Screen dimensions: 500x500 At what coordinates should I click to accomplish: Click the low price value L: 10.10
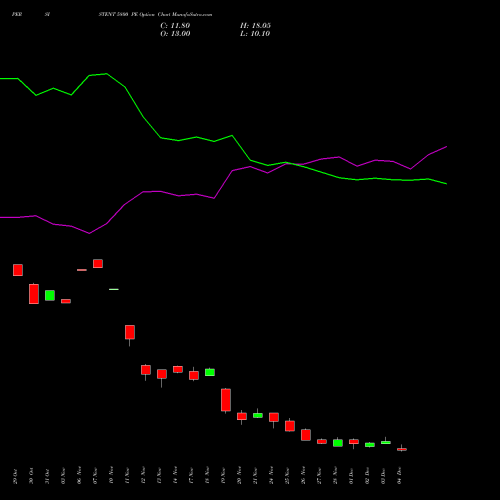[x=255, y=34]
